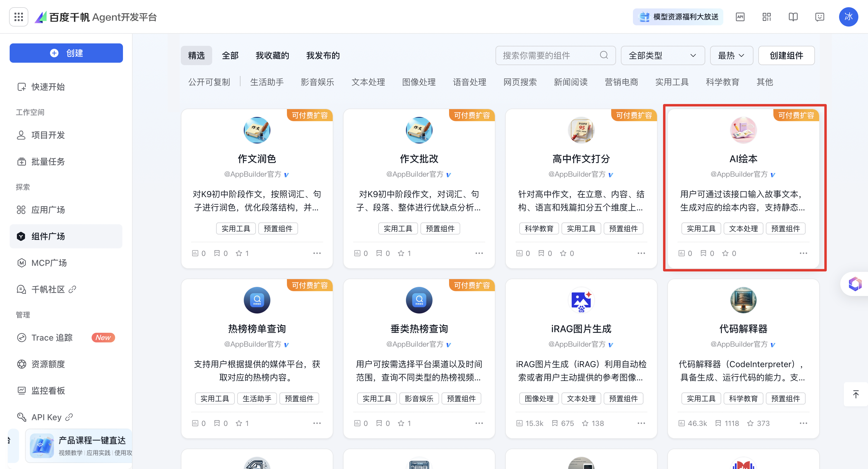Screen dimensions: 868x469
Task: Click the blue 创建 button
Action: (66, 53)
